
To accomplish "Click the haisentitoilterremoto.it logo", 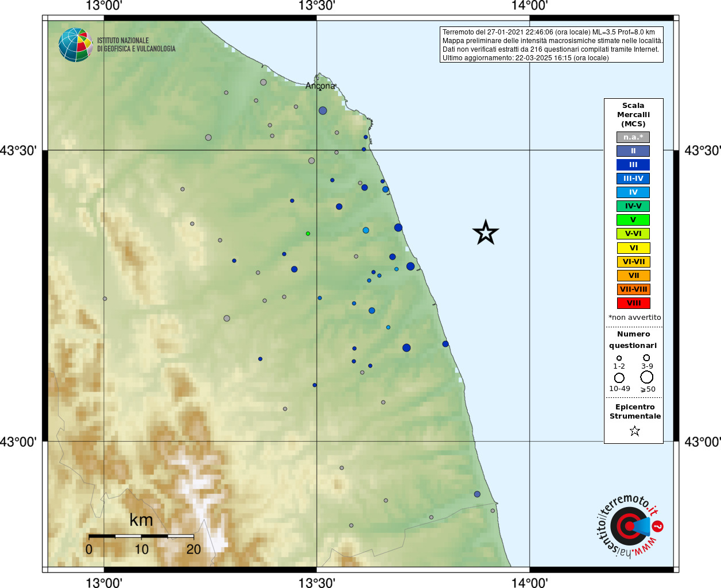I will [630, 526].
